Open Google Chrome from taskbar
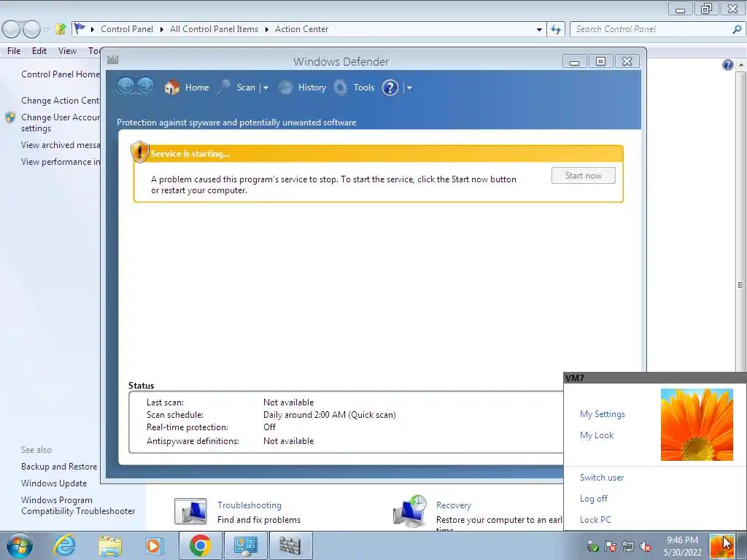This screenshot has width=747, height=560. (200, 545)
